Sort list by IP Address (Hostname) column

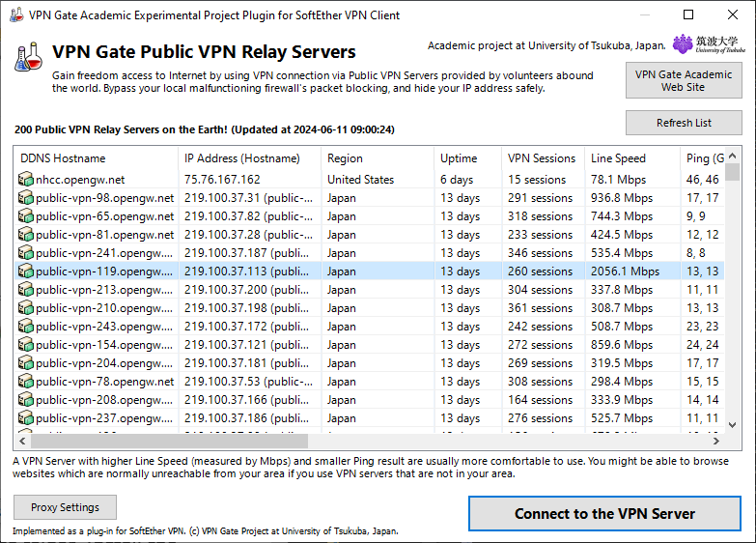pyautogui.click(x=249, y=158)
